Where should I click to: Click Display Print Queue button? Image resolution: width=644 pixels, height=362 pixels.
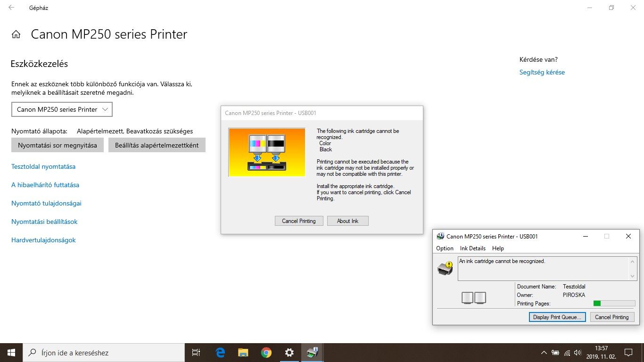click(x=557, y=317)
